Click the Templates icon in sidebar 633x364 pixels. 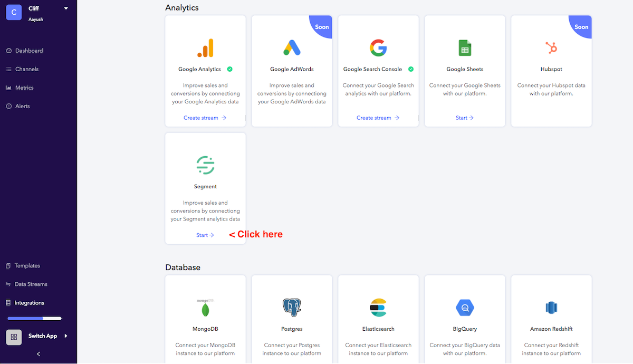click(x=8, y=266)
